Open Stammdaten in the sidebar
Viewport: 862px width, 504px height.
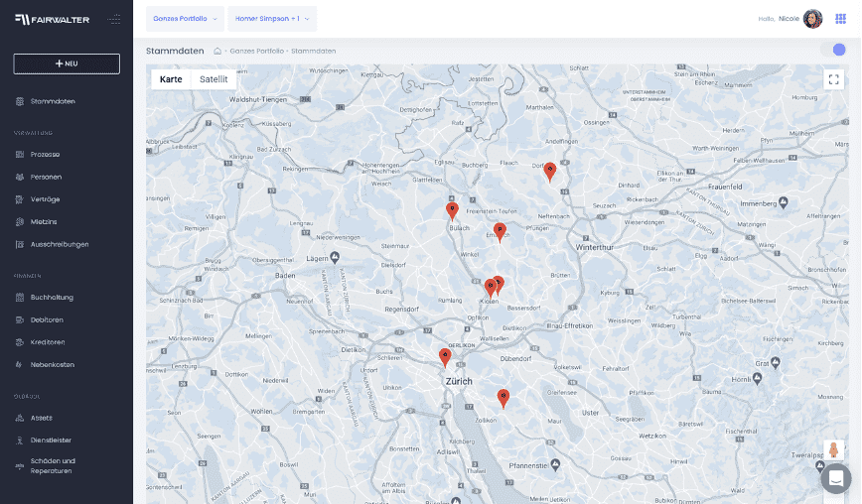(53, 101)
